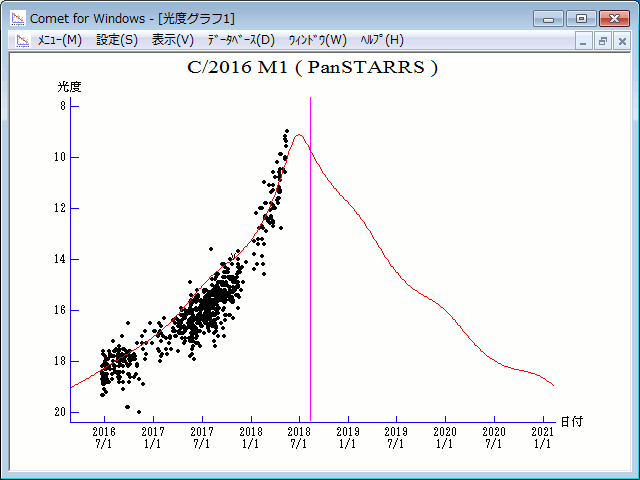The height and width of the screenshot is (480, 640).
Task: Click the magenta vertical date marker line
Action: [x=311, y=250]
